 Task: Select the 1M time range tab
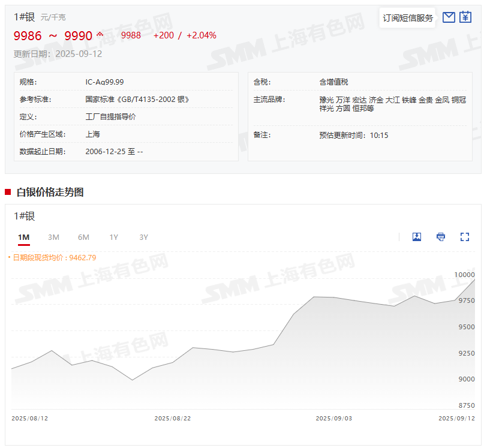(x=24, y=237)
